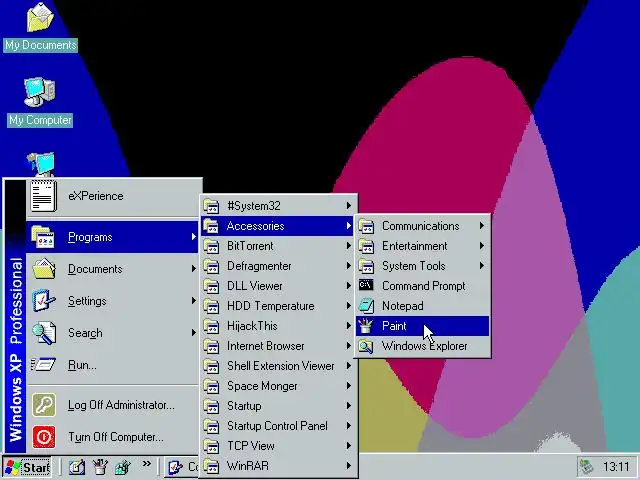This screenshot has width=640, height=480.
Task: Expand the TCP View submenu arrow
Action: click(349, 446)
